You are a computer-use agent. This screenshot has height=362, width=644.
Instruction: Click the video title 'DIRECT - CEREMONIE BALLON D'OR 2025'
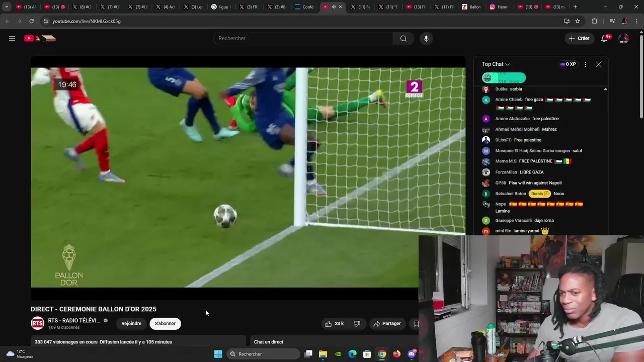click(x=94, y=309)
